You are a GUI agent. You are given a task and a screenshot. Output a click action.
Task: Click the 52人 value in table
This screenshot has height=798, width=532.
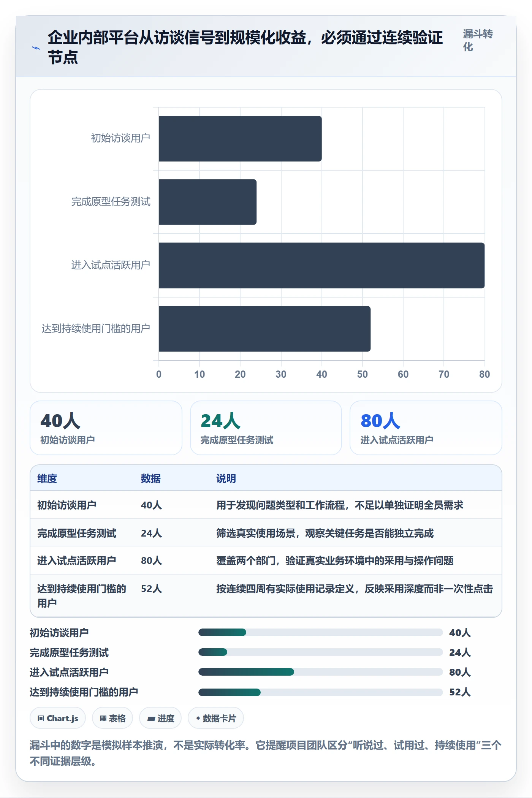(x=152, y=589)
